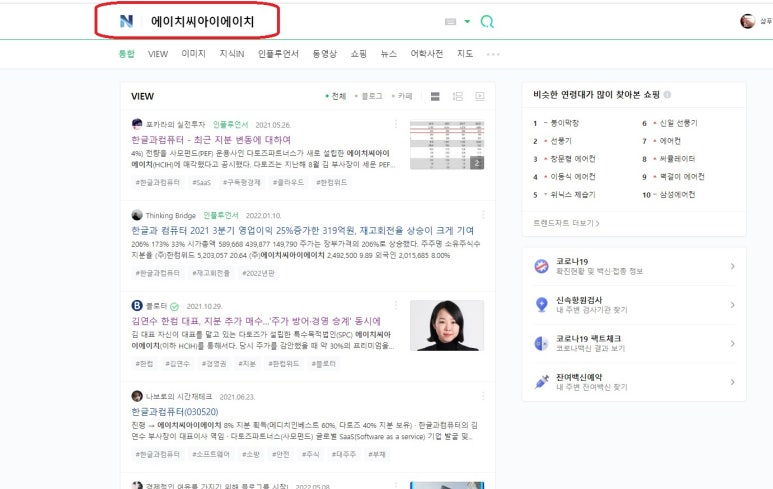Click the #2022년판 hashtag
Viewport: 773px width, 489px height.
click(258, 273)
